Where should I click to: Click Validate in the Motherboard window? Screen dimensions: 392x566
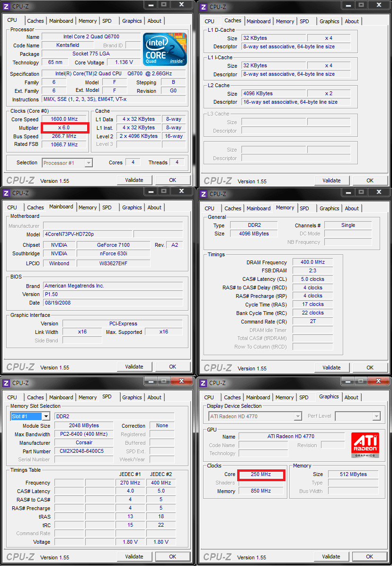coord(134,367)
